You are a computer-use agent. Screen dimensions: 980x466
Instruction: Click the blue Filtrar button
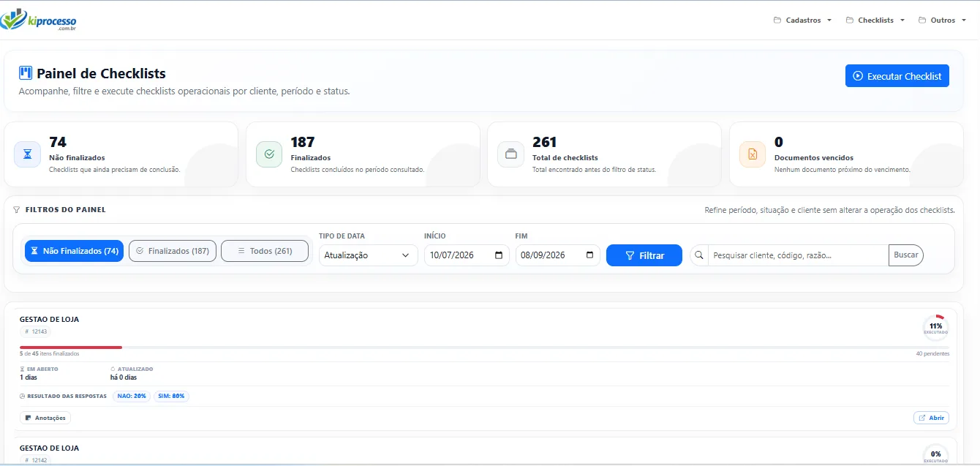click(644, 255)
